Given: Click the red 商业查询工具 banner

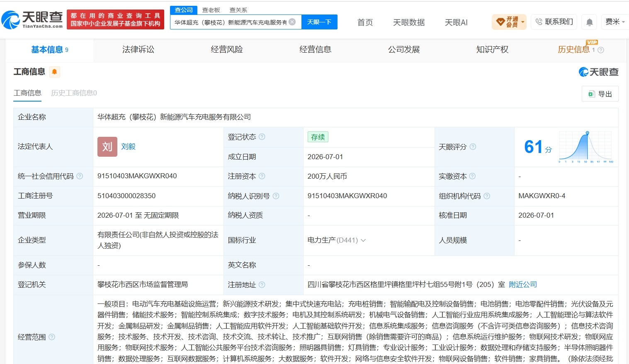Looking at the screenshot, I should [x=115, y=19].
